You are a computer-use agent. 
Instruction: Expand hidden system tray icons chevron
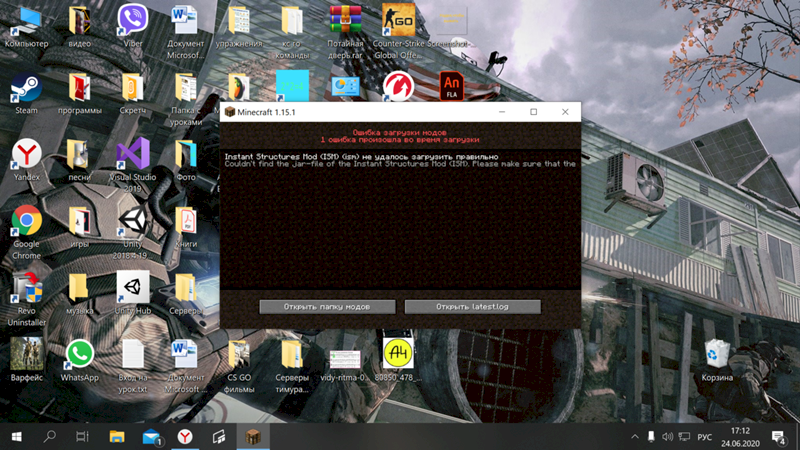coord(633,437)
